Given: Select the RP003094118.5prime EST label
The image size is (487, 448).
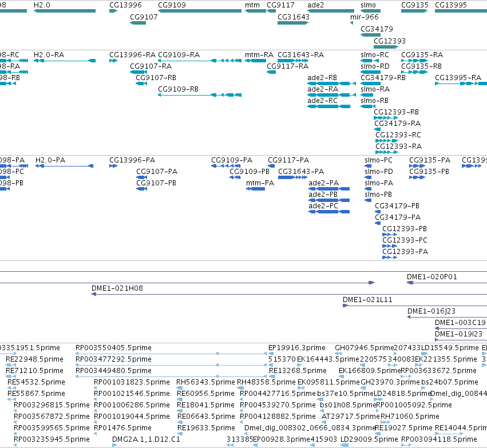Looking at the screenshot, I should point(439,439).
